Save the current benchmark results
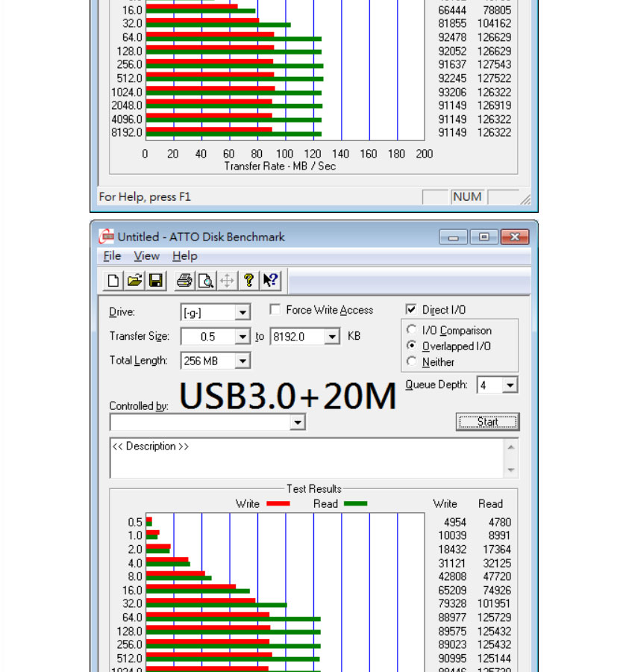The width and height of the screenshot is (623, 672). (154, 281)
